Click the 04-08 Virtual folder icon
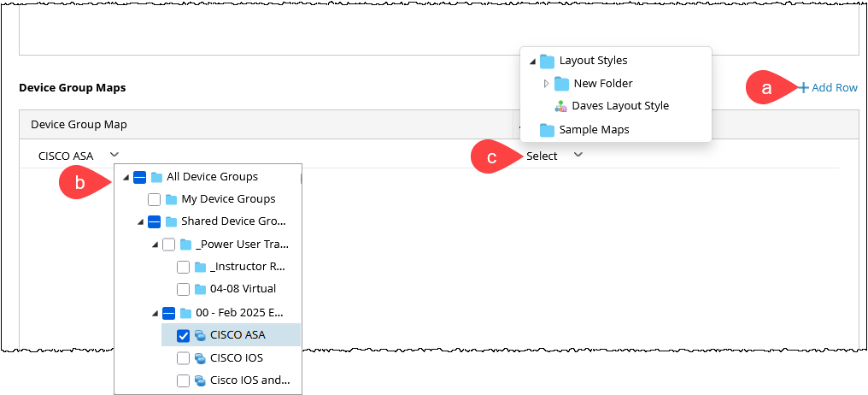The width and height of the screenshot is (868, 395). click(x=200, y=289)
